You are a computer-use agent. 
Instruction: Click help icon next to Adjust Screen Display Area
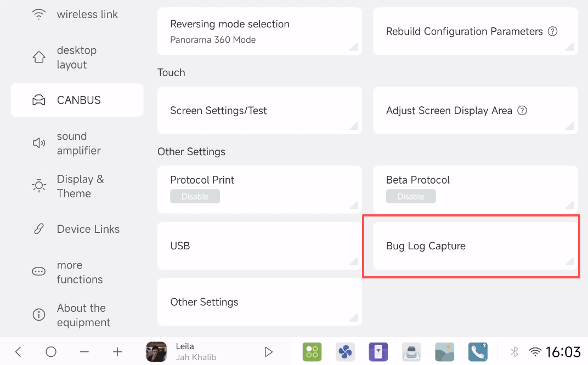pos(522,110)
